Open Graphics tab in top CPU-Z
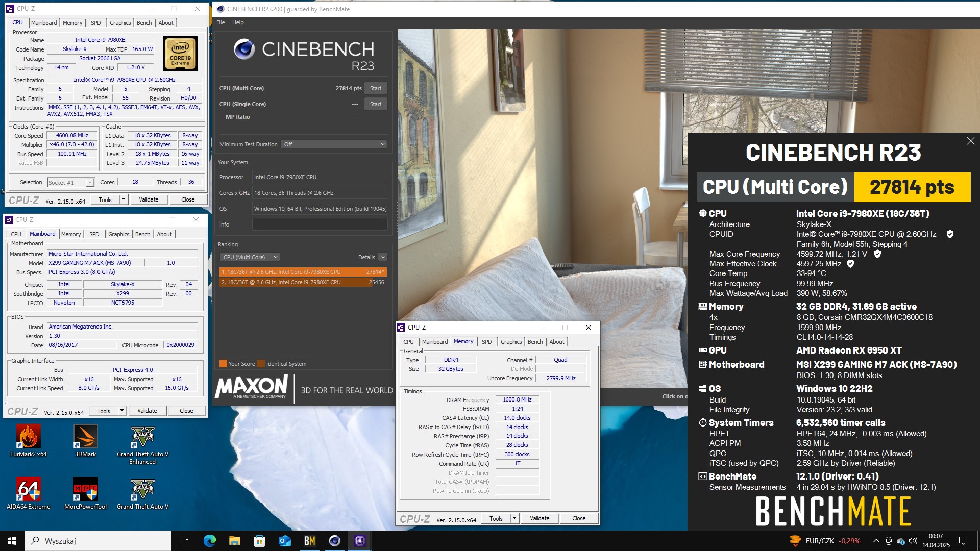This screenshot has height=551, width=980. coord(120,23)
